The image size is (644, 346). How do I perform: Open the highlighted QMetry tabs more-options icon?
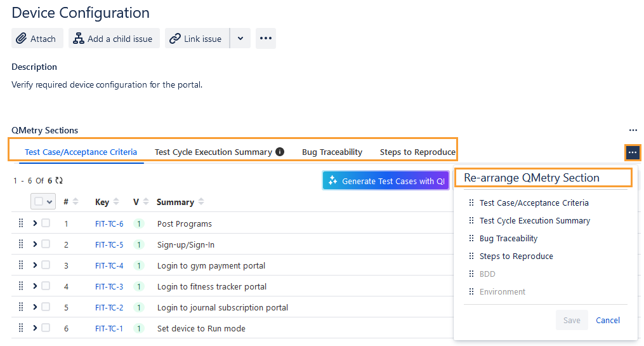[x=632, y=152]
